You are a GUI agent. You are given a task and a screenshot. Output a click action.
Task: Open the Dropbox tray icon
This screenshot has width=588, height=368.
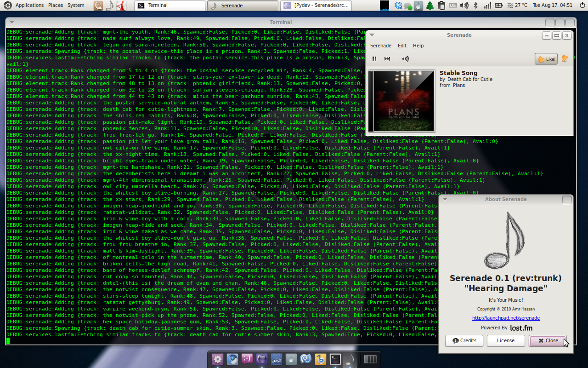tap(398, 6)
